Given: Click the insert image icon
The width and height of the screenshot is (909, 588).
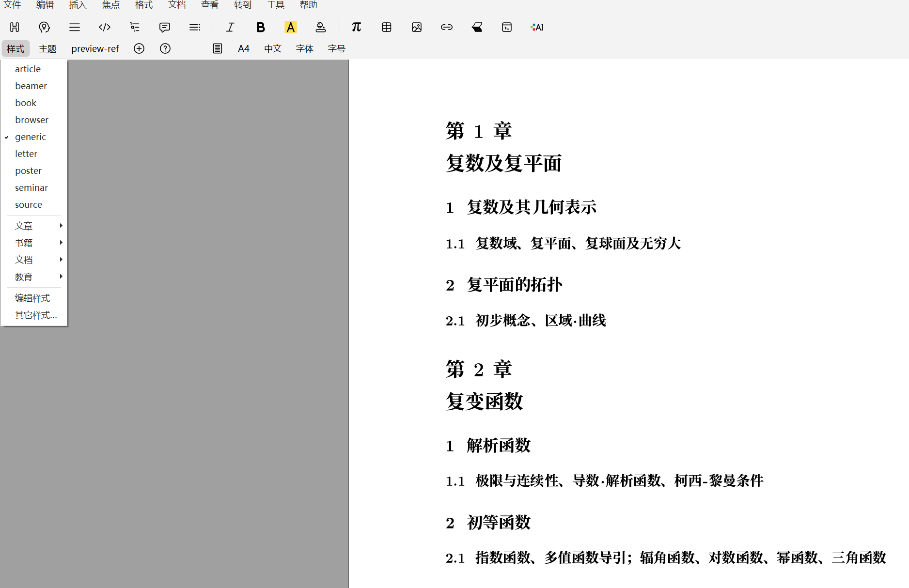Looking at the screenshot, I should coord(416,27).
